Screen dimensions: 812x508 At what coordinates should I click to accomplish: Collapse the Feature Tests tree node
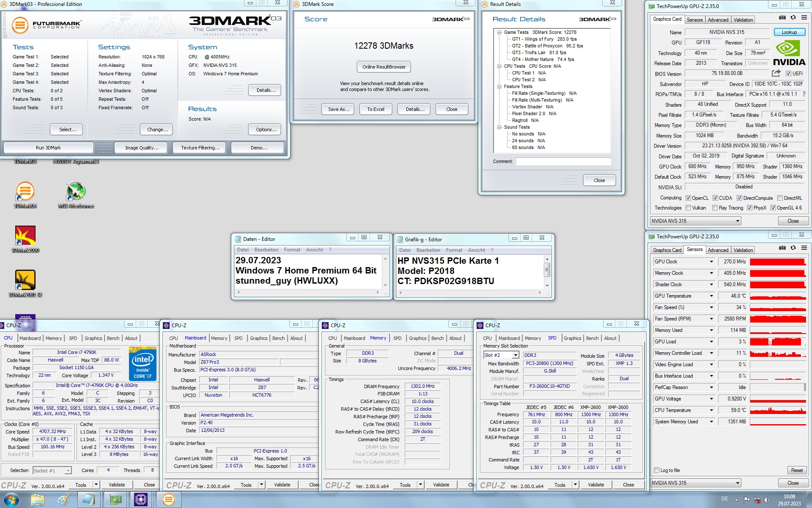(x=499, y=86)
